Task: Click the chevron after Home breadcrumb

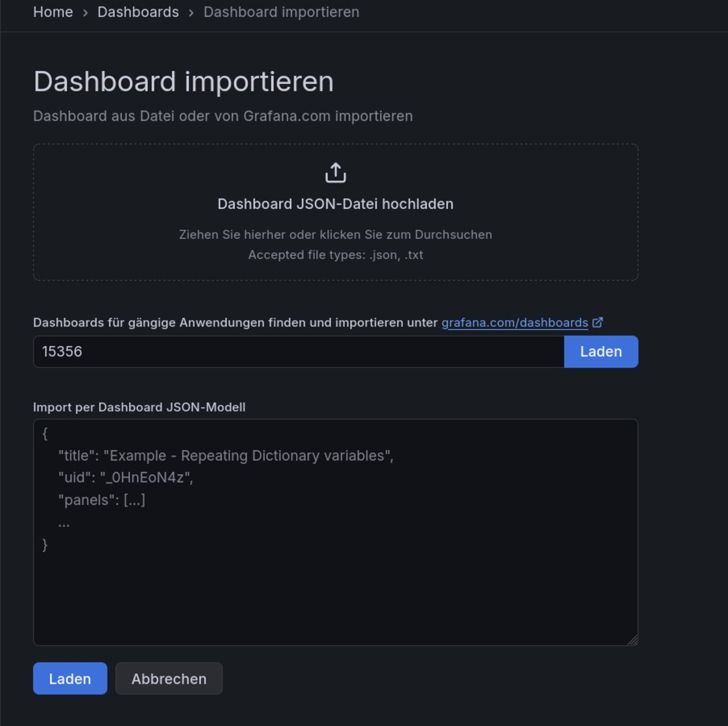Action: tap(85, 13)
